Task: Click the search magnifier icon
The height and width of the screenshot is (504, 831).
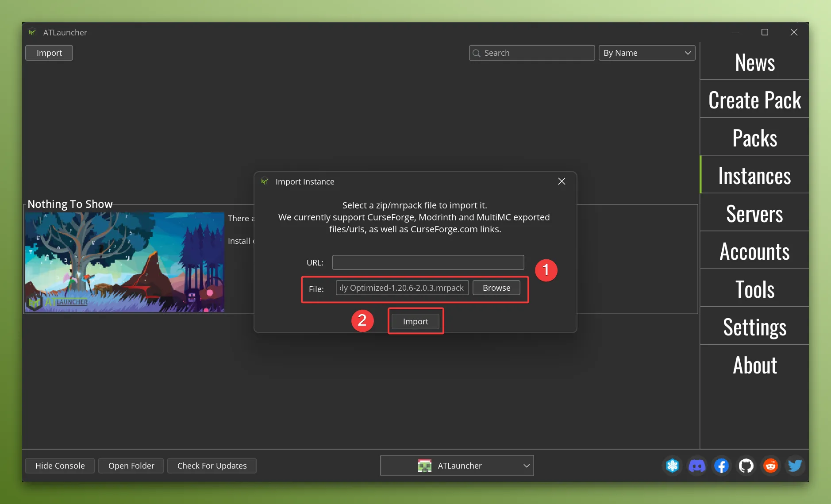Action: click(x=477, y=53)
